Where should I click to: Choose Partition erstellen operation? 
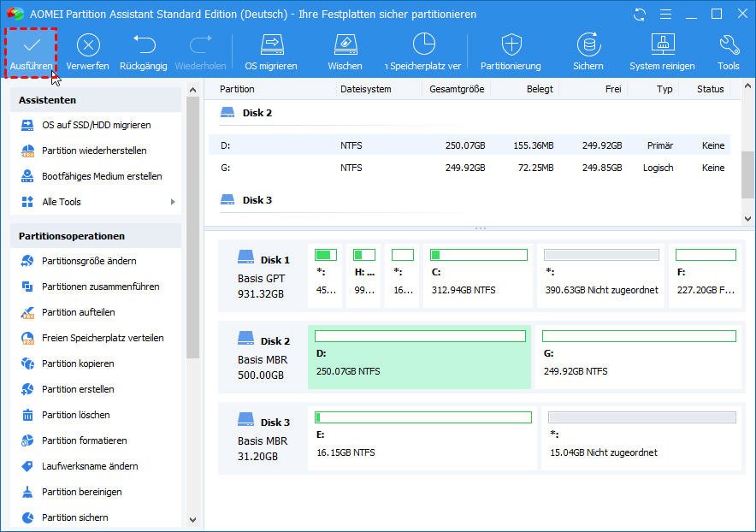[96, 389]
